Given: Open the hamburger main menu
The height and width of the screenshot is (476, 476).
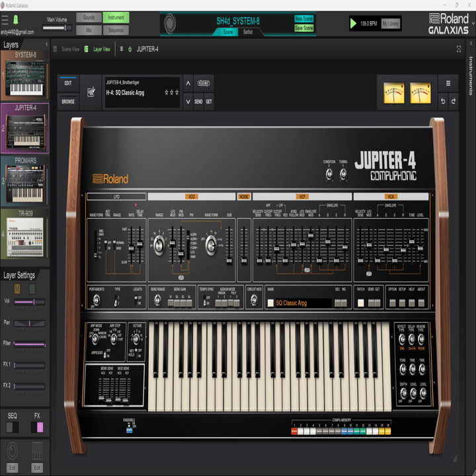Looking at the screenshot, I should click(x=5, y=20).
